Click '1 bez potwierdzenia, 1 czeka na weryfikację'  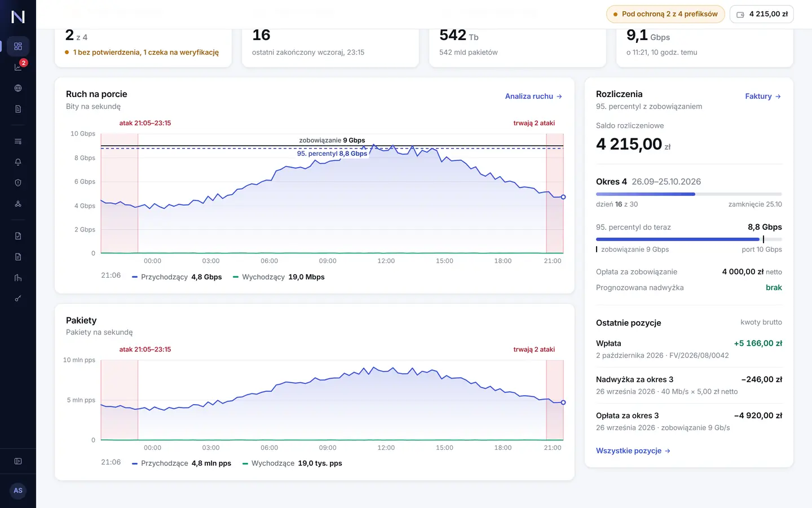146,52
